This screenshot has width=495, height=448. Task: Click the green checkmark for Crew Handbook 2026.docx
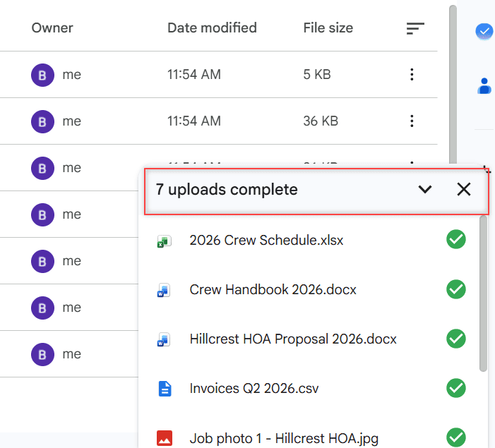pos(456,289)
